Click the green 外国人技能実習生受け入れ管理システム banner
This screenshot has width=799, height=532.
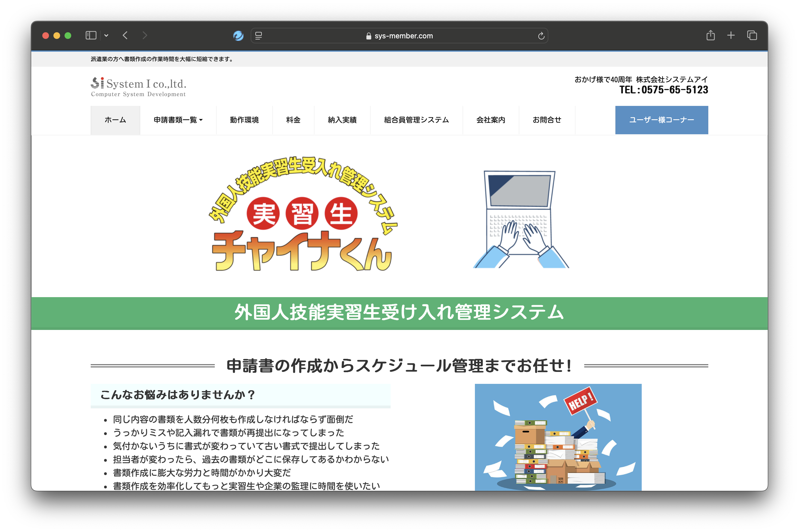tap(399, 313)
